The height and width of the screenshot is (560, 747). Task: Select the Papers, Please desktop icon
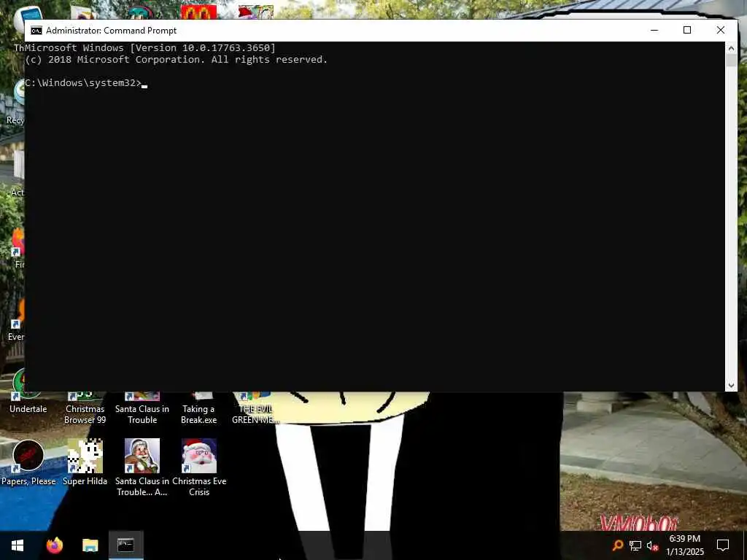28,462
